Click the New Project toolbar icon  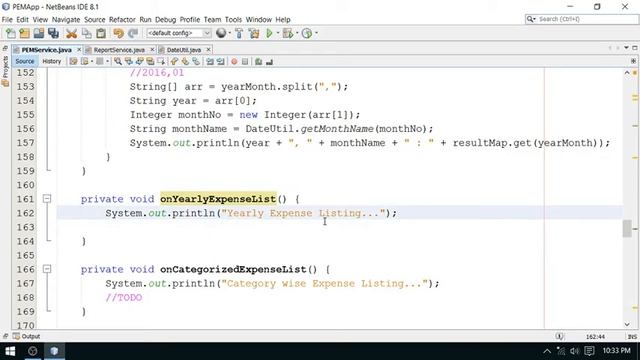click(24, 33)
